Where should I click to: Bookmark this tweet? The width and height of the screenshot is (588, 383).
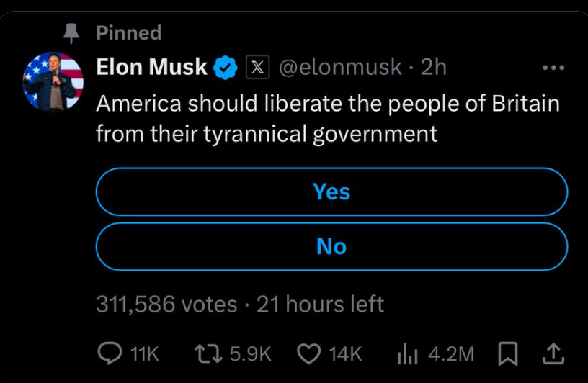click(x=508, y=353)
